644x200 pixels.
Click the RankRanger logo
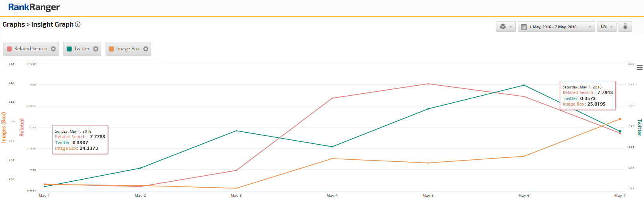point(34,7)
